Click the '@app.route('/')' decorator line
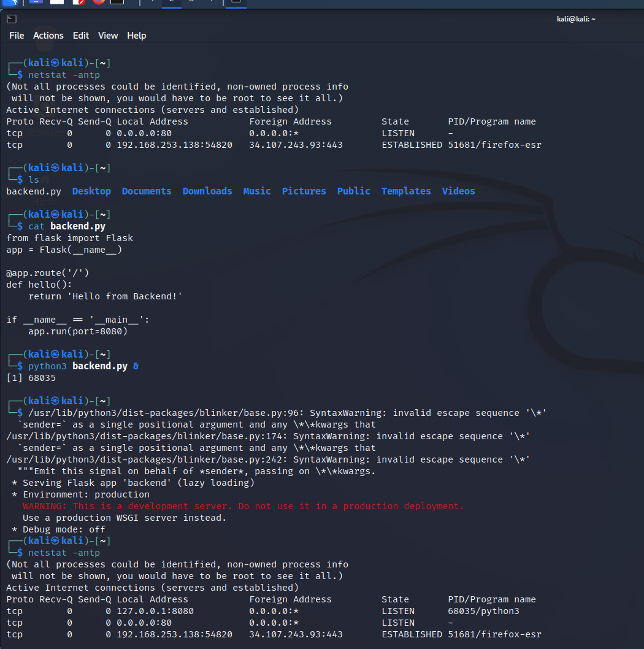The width and height of the screenshot is (644, 649). [x=48, y=273]
